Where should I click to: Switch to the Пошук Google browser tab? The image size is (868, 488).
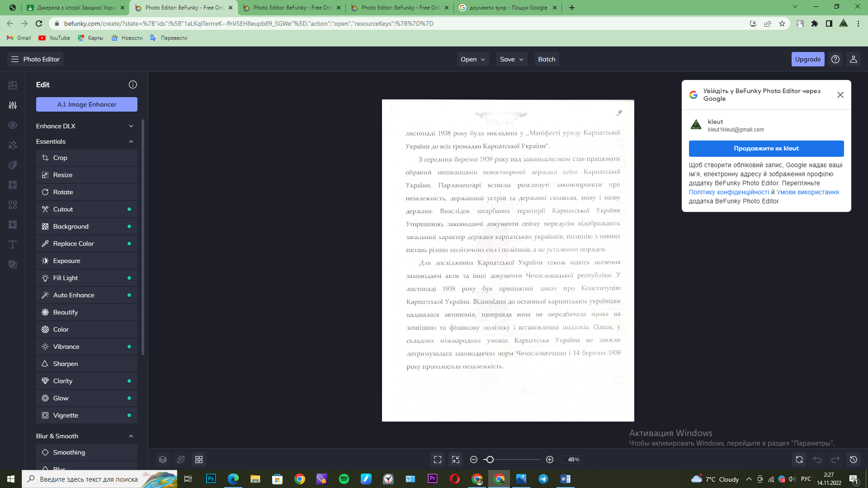pos(508,8)
